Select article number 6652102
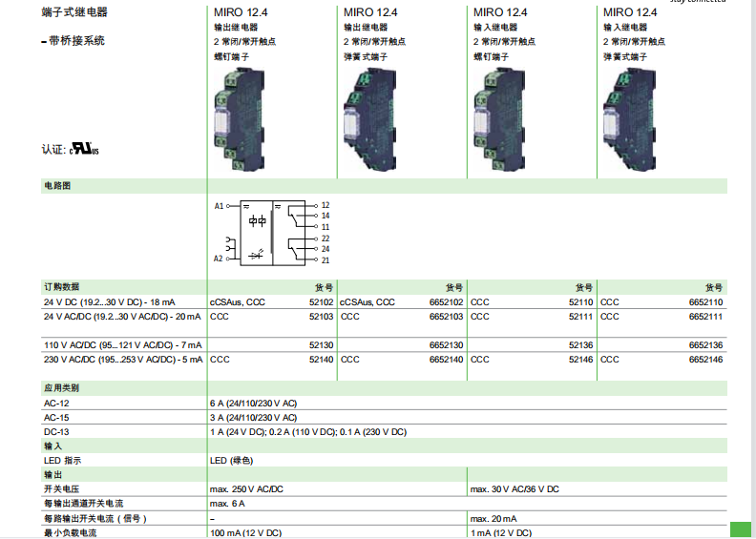The image size is (756, 539). (x=447, y=302)
